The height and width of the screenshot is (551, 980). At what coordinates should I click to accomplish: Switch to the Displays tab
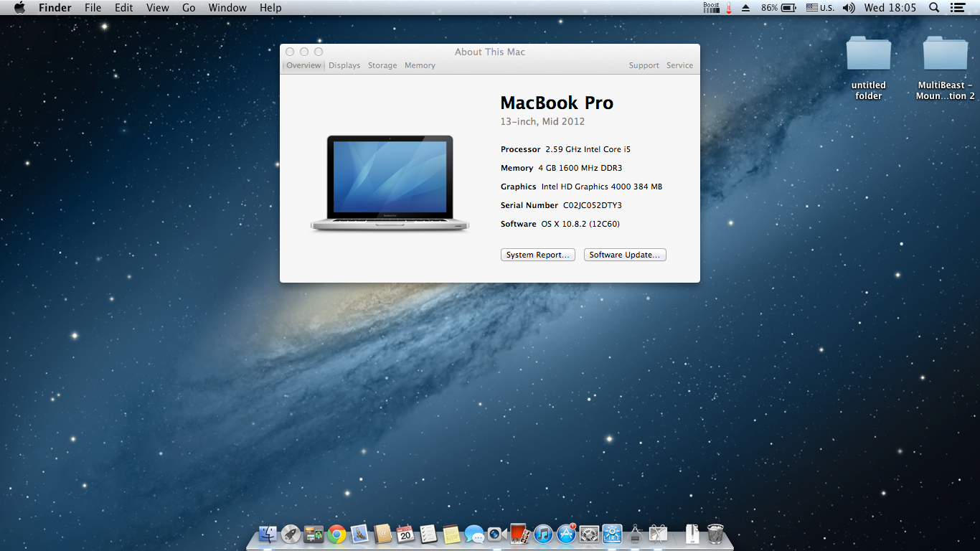(x=344, y=65)
